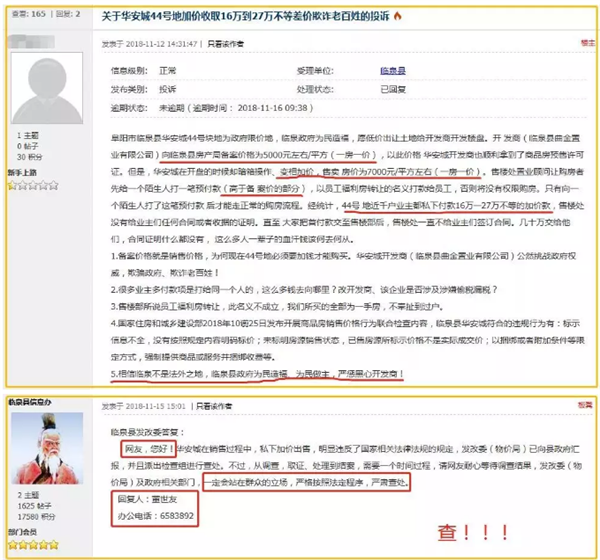
Task: Click the reply timestamp 2018-11-15 15:01
Action: click(152, 406)
